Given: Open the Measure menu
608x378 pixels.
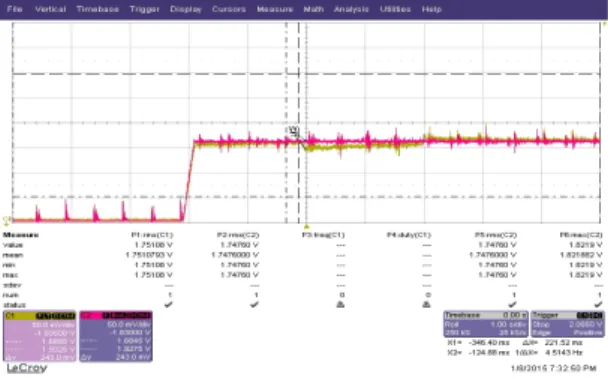Looking at the screenshot, I should click(275, 9).
